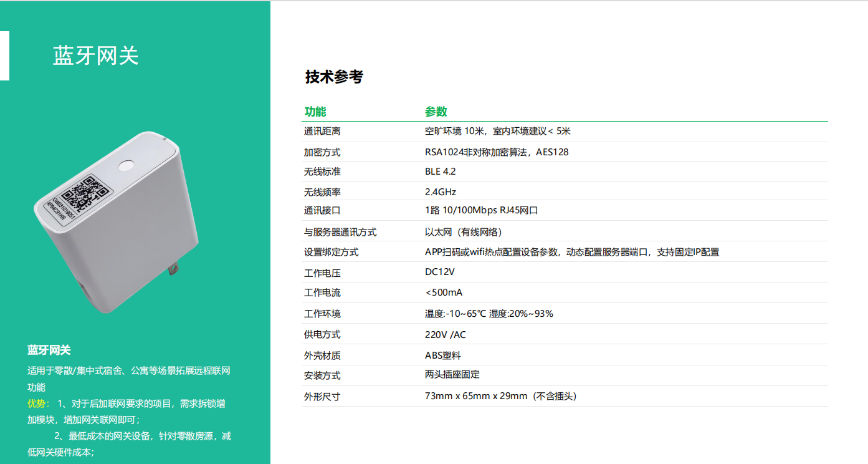The height and width of the screenshot is (464, 868).
Task: Select the 功能 column header
Action: pos(315,112)
